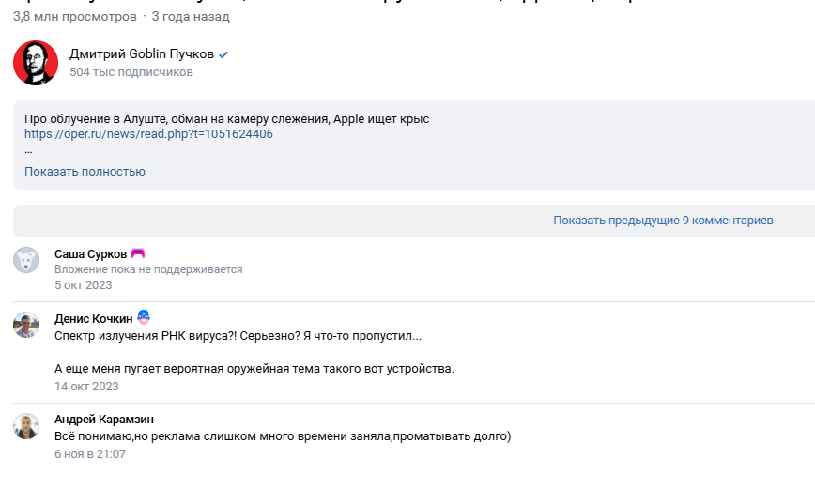Image resolution: width=815 pixels, height=504 pixels.
Task: Click the 6 ноя в 21:07 timestamp
Action: click(x=90, y=454)
